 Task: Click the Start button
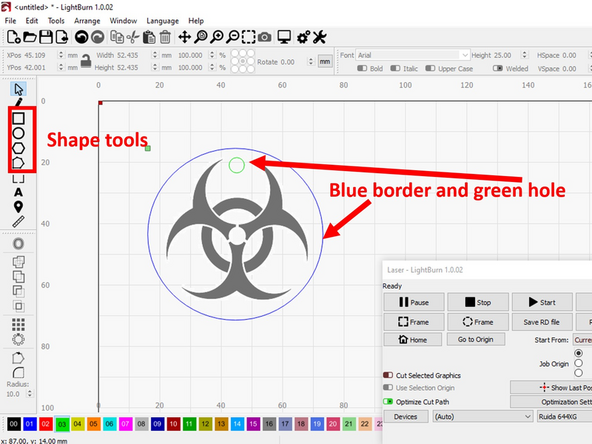542,302
